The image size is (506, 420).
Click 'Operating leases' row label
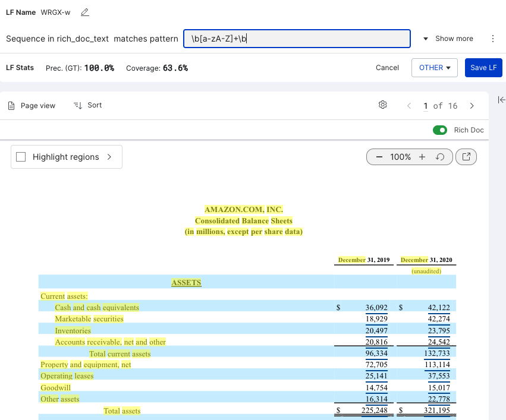67,376
